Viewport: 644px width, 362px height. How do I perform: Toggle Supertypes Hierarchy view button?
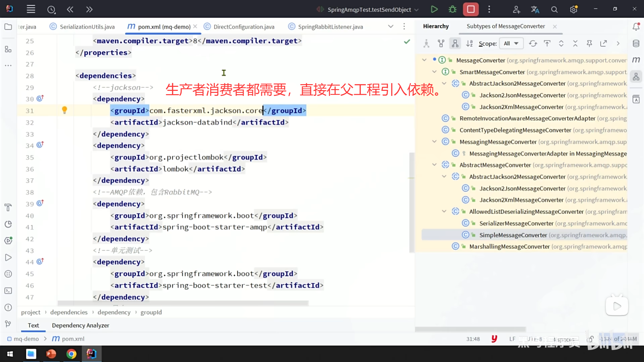(x=441, y=44)
